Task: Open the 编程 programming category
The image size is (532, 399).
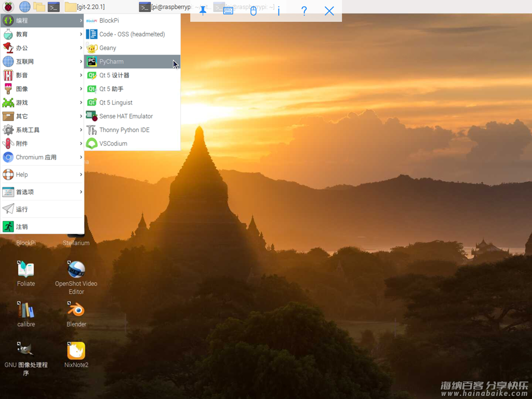Action: click(x=42, y=20)
